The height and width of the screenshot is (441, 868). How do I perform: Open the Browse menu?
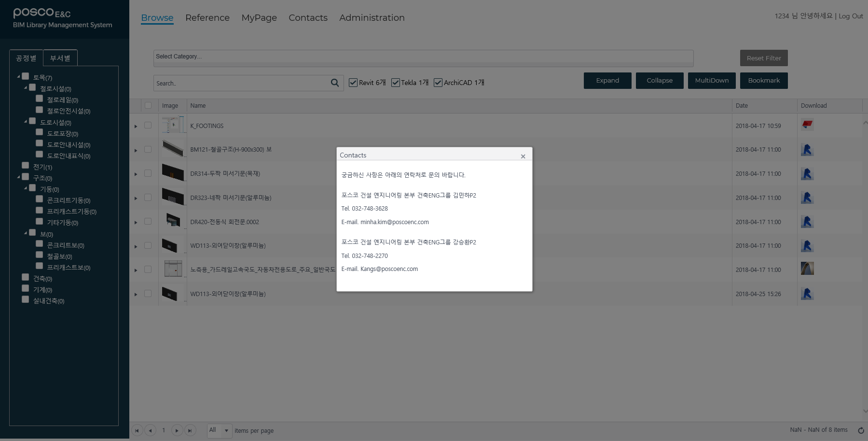tap(157, 18)
